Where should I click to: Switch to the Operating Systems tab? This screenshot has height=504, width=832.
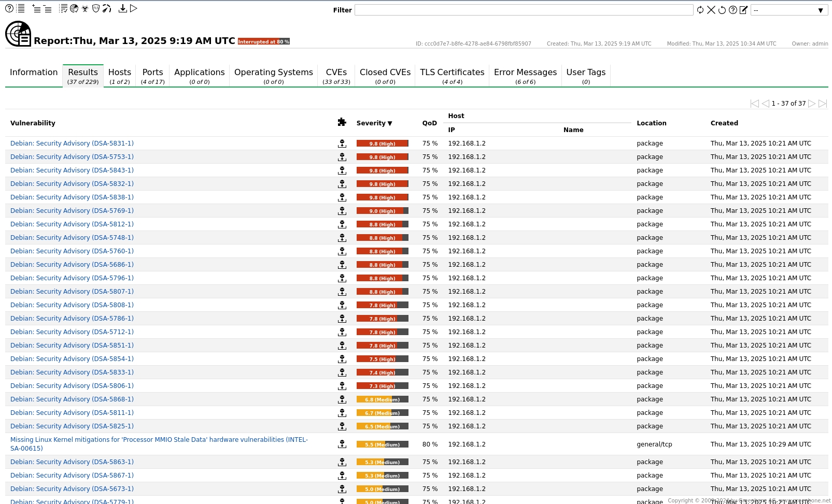274,76
